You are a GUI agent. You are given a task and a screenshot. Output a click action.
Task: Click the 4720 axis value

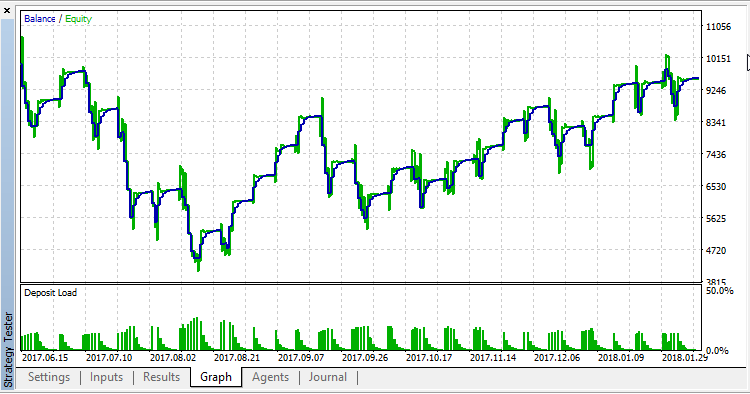tap(716, 251)
